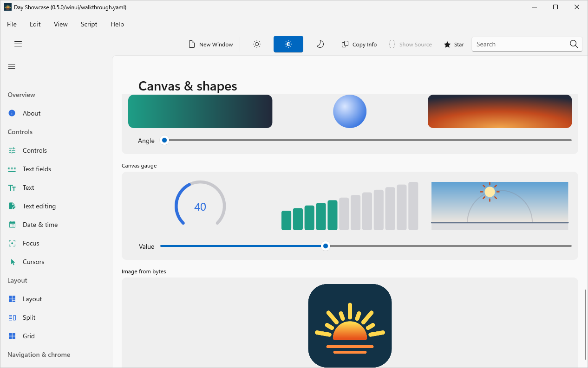Open the Edit menu
Image resolution: width=588 pixels, height=368 pixels.
tap(35, 24)
